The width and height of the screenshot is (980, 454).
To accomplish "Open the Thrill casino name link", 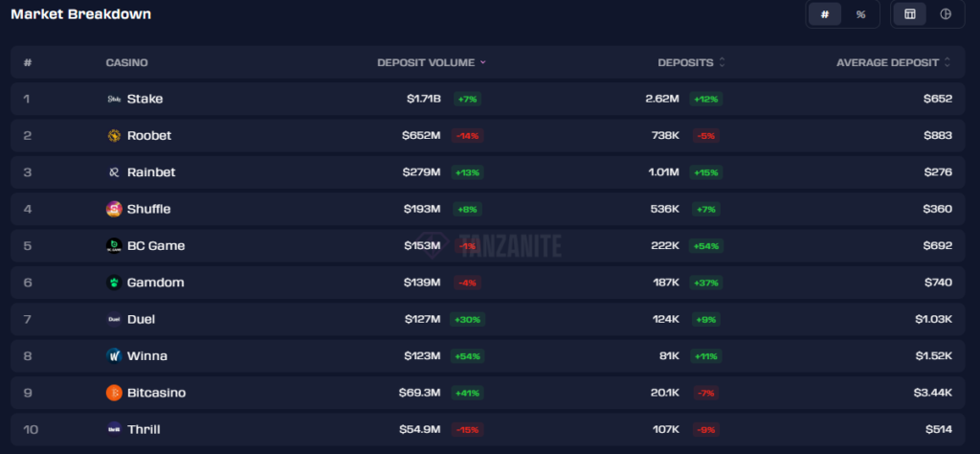I will pyautogui.click(x=144, y=429).
